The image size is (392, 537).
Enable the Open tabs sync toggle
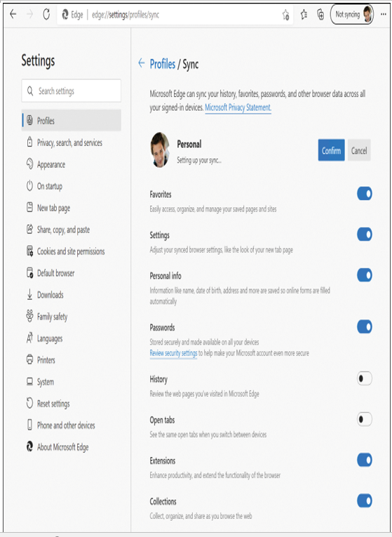point(365,420)
